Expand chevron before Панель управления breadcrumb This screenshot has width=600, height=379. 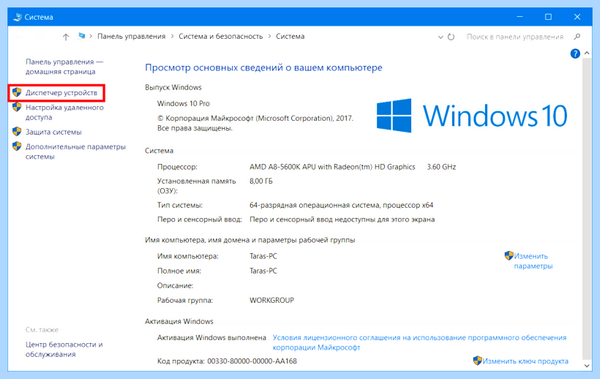click(91, 36)
